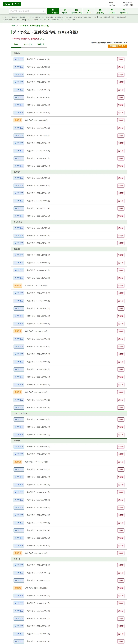Click the station search input field
The height and width of the screenshot is (644, 138).
[x=25, y=11]
